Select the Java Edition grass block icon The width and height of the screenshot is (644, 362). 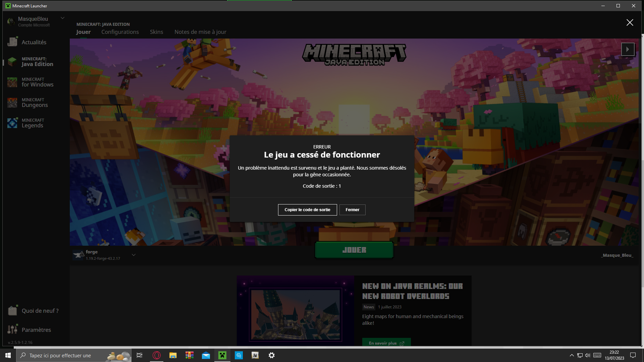(12, 62)
